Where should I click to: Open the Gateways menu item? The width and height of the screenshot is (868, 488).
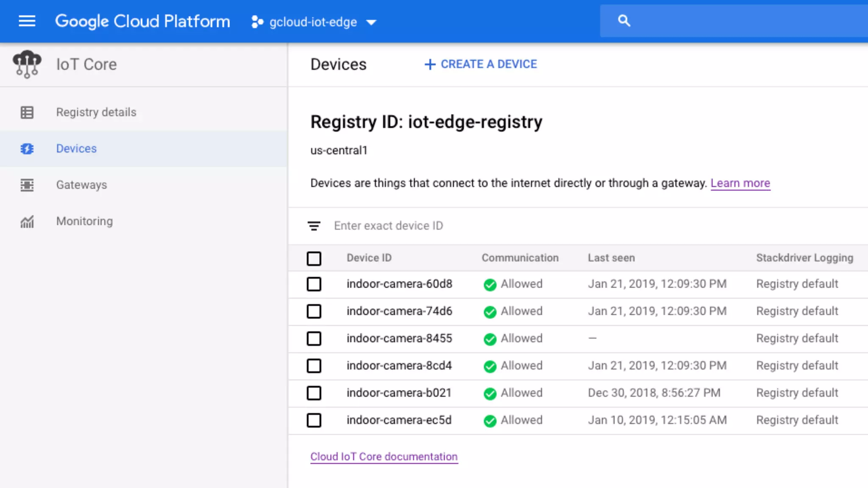point(81,185)
